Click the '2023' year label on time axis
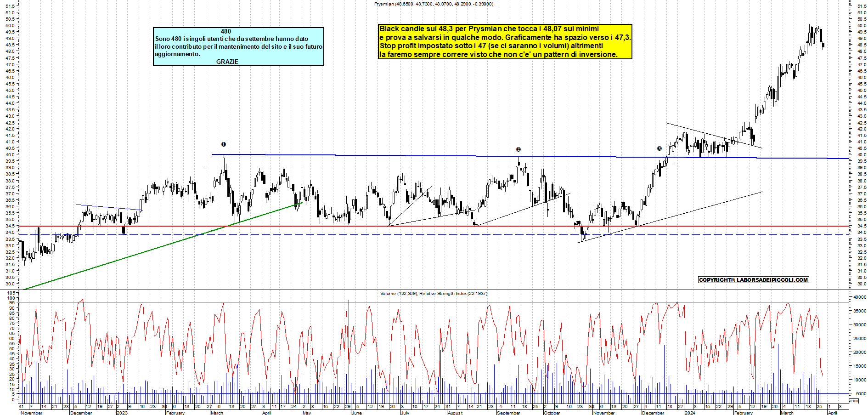This screenshot has height=415, width=868. pos(122,413)
